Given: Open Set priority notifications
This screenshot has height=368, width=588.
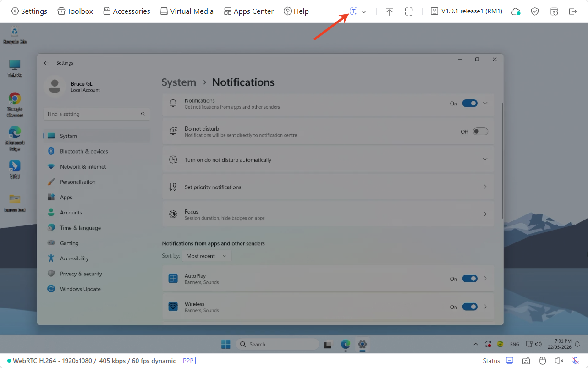Looking at the screenshot, I should pos(328,187).
